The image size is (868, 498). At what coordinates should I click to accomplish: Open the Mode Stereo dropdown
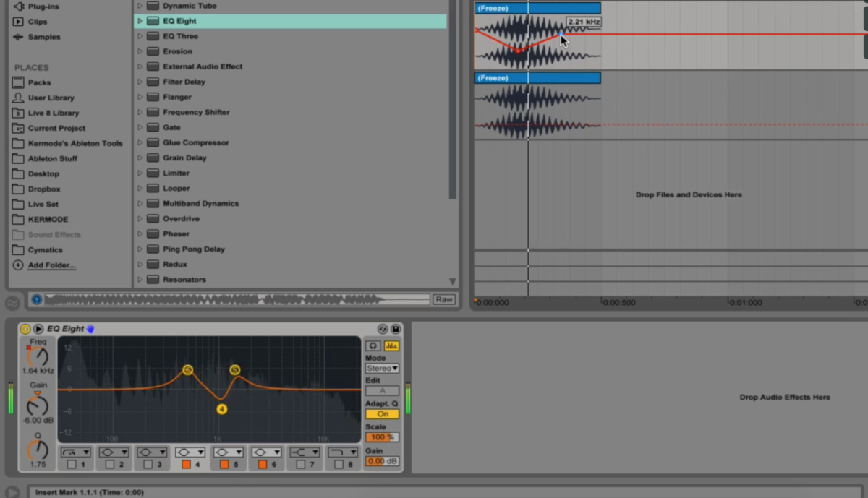pyautogui.click(x=382, y=369)
